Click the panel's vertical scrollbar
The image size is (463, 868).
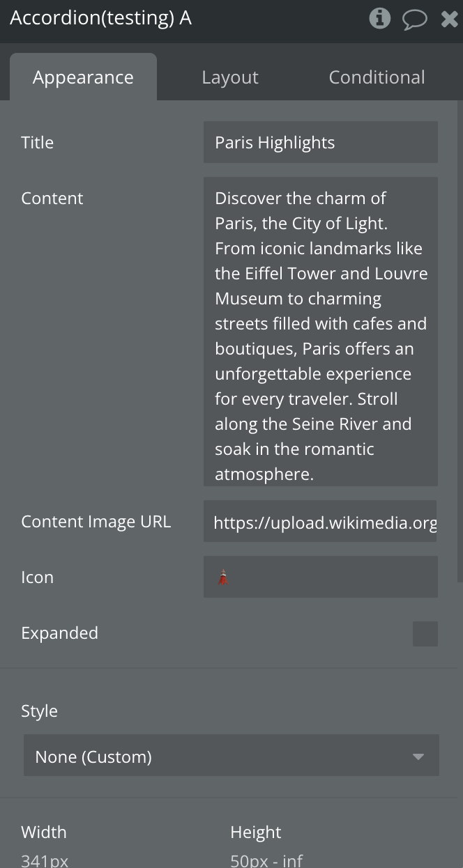tap(459, 341)
